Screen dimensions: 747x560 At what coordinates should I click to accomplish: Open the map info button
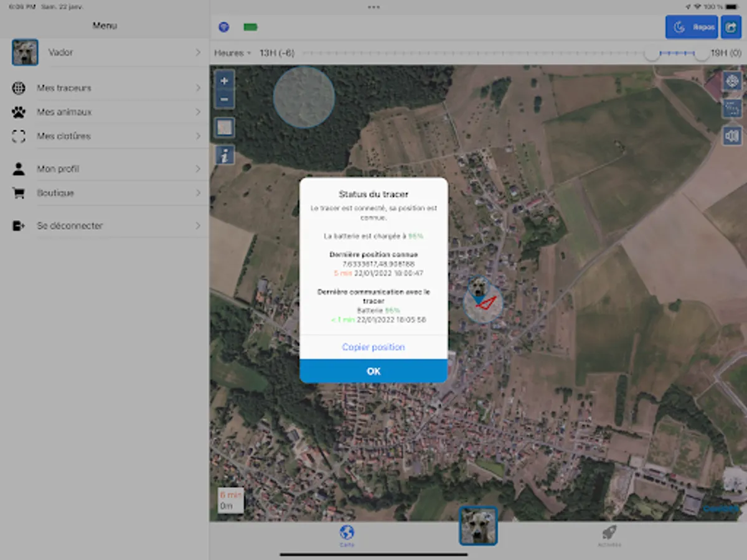(225, 154)
